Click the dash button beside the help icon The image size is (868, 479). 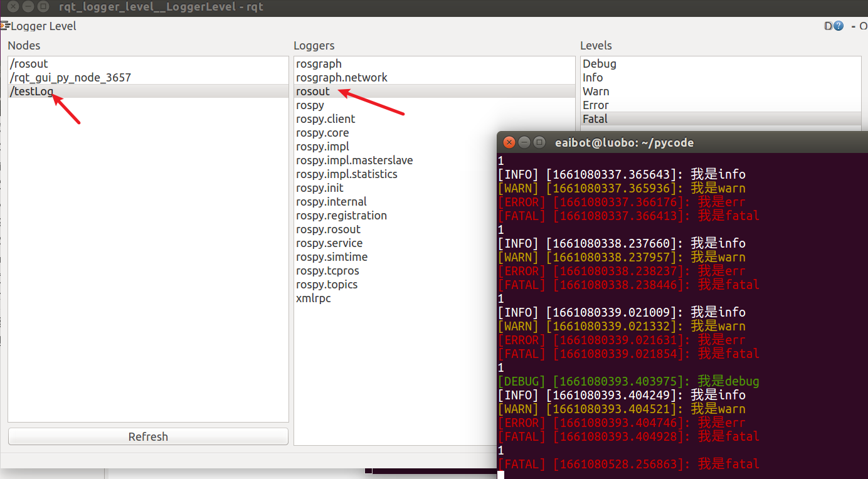click(x=853, y=26)
